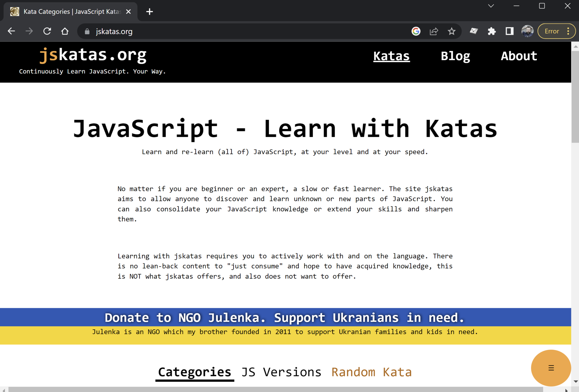579x392 pixels.
Task: View site information lock icon
Action: [87, 31]
